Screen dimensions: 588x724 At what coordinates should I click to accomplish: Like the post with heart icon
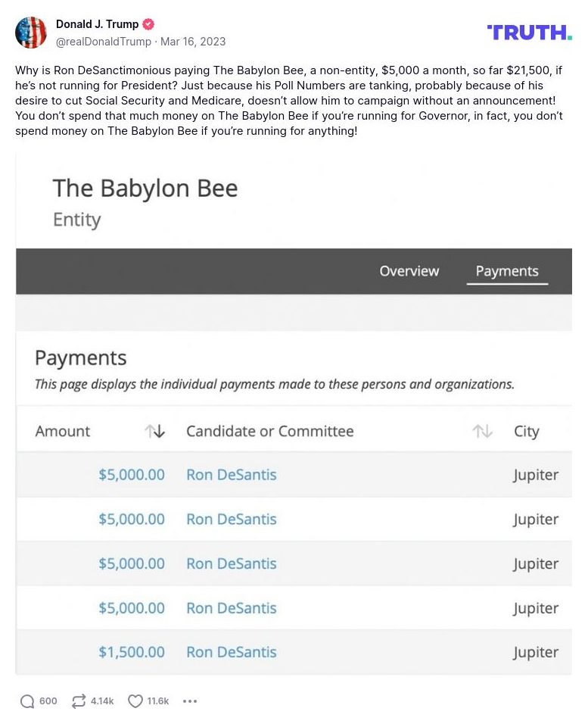point(135,701)
